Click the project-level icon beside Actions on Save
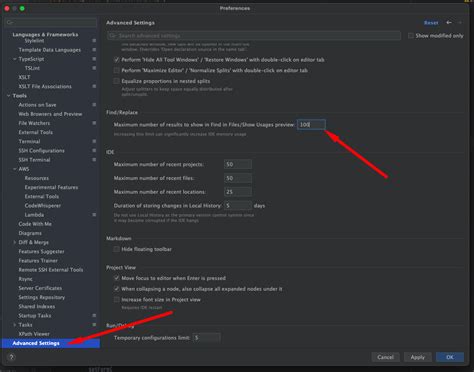 tap(94, 105)
